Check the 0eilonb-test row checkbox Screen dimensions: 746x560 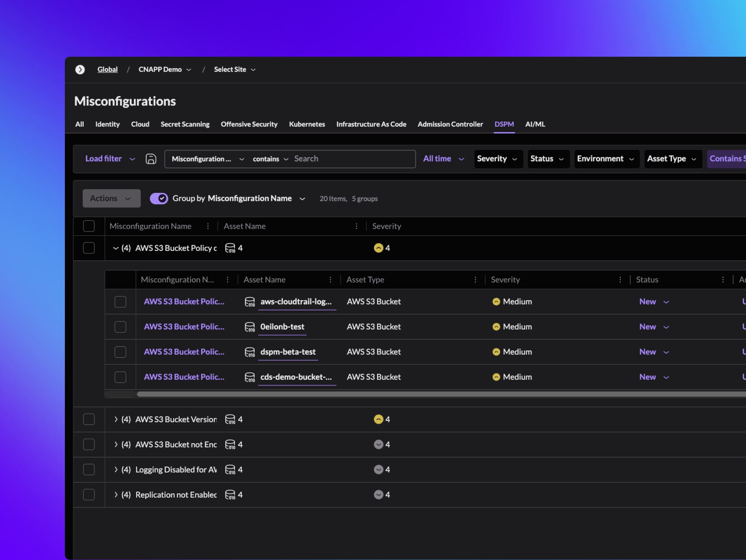coord(120,327)
